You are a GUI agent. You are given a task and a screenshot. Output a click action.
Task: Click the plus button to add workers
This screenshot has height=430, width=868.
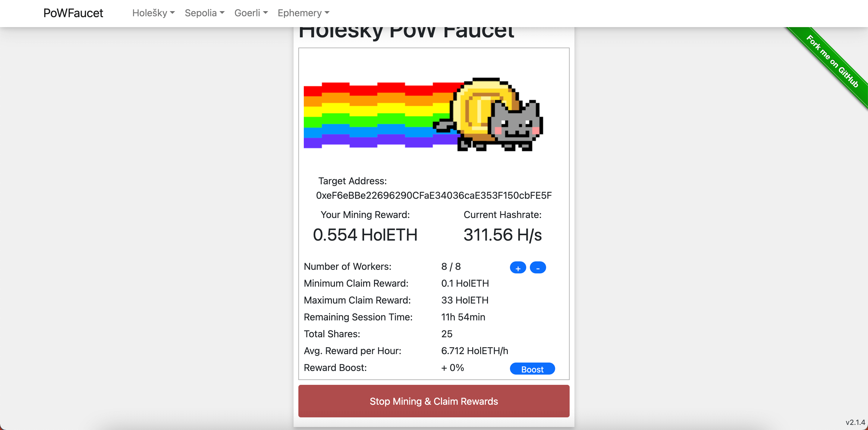click(517, 268)
